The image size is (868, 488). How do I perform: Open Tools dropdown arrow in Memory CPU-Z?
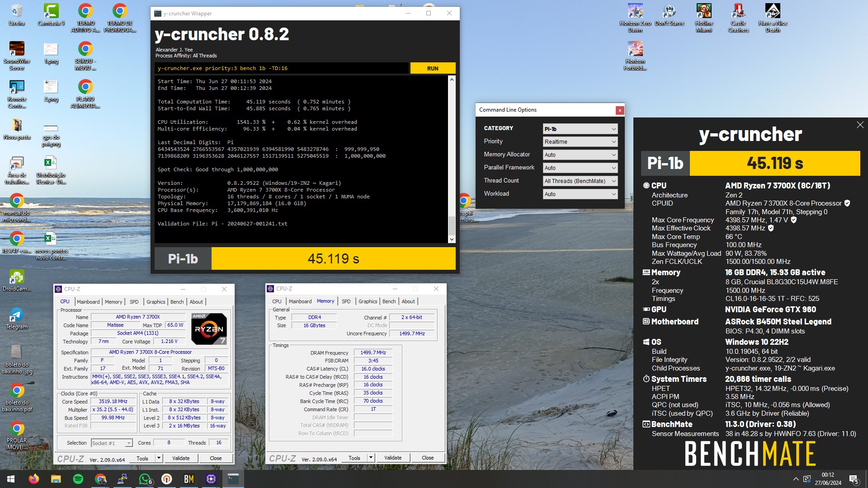371,458
